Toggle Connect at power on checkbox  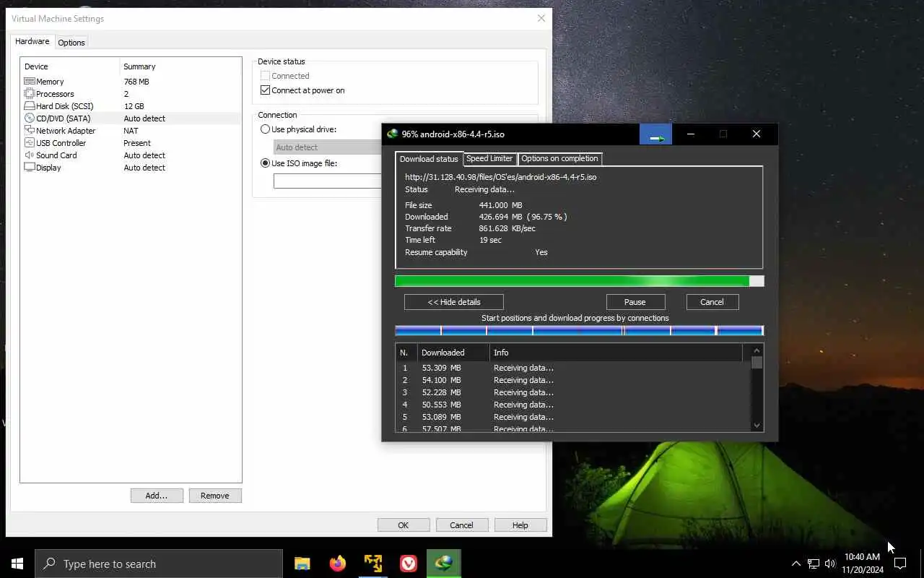[265, 90]
